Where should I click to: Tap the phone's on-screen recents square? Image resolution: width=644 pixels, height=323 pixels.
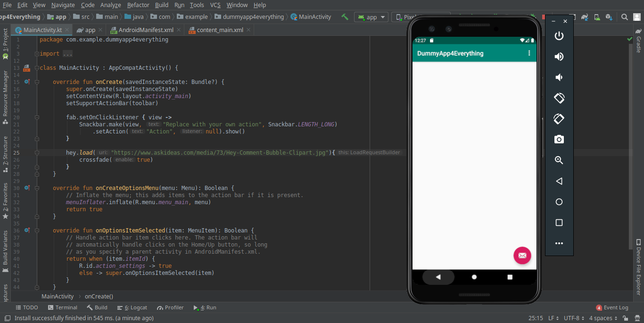tap(510, 277)
